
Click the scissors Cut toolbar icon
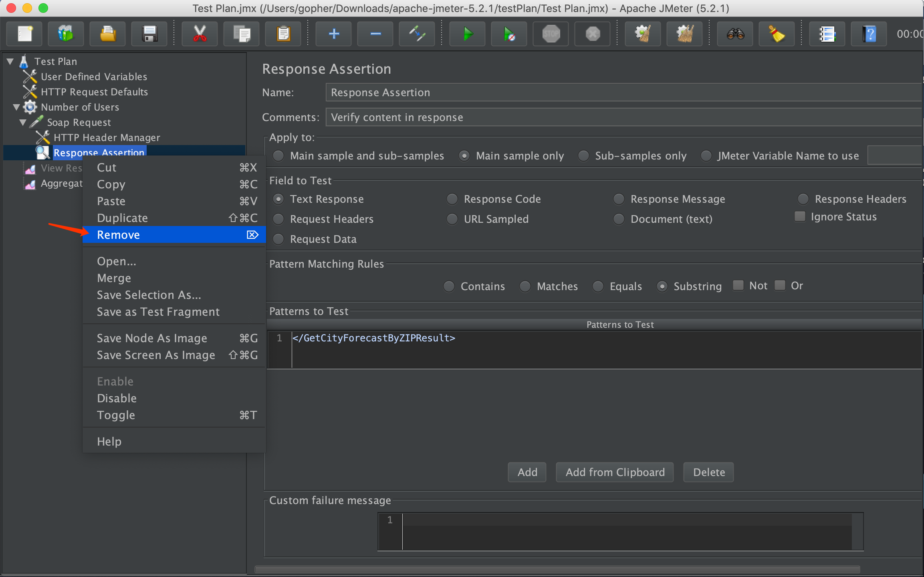(200, 34)
